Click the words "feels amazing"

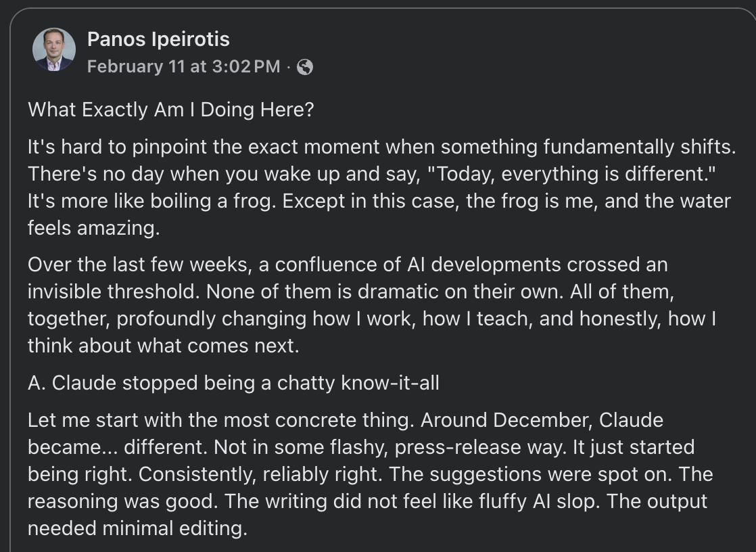tap(94, 229)
